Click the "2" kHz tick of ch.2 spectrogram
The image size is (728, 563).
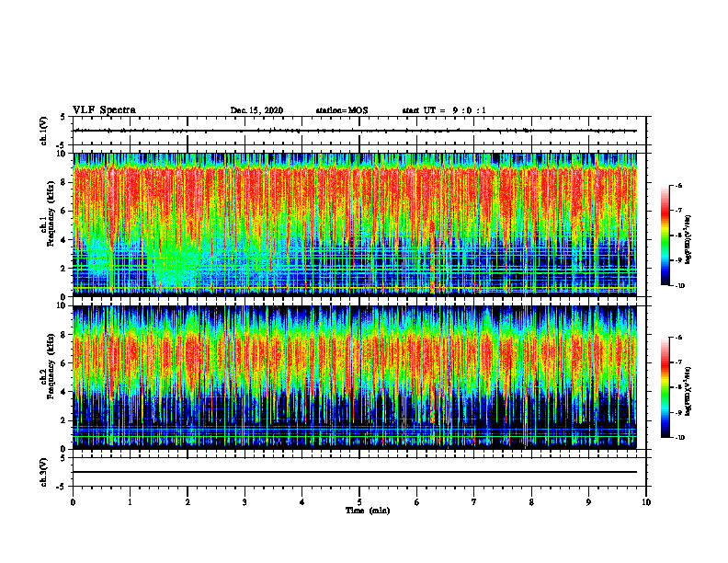click(64, 420)
